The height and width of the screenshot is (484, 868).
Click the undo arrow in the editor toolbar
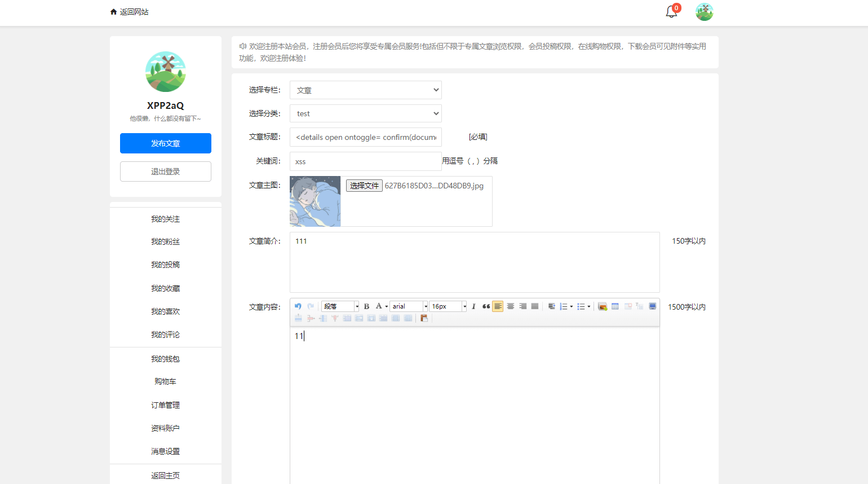[x=298, y=306]
